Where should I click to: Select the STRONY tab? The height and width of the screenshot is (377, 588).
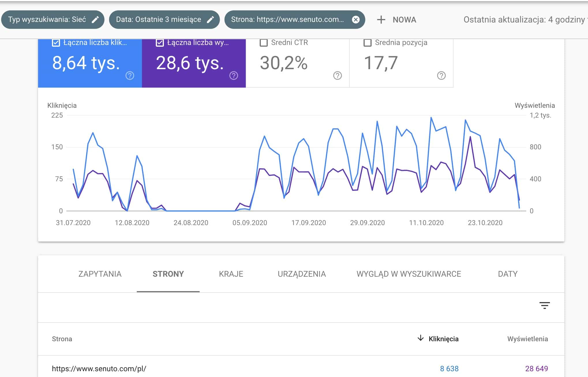[168, 274]
